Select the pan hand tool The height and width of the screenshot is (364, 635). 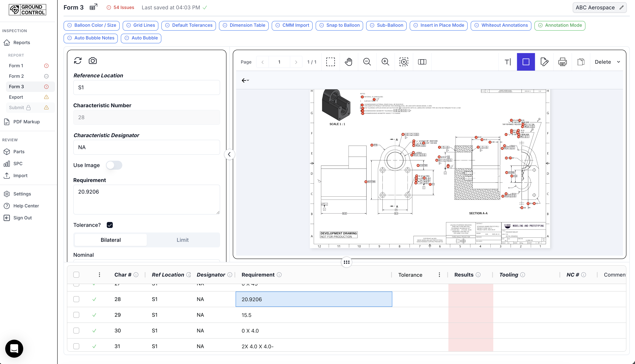click(x=348, y=62)
